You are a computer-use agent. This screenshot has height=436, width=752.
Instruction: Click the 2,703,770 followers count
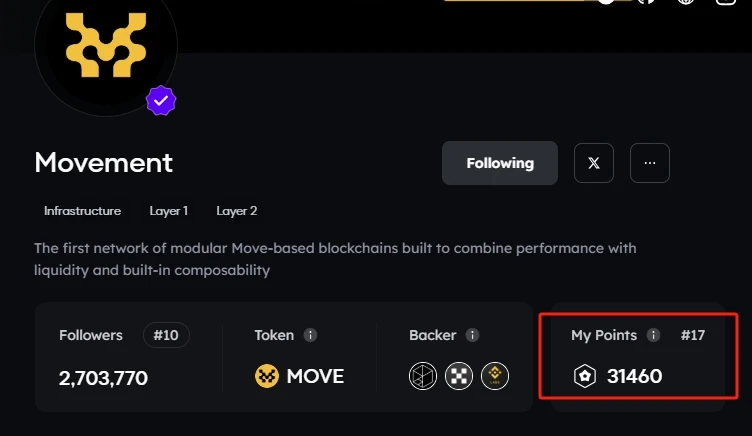(103, 377)
